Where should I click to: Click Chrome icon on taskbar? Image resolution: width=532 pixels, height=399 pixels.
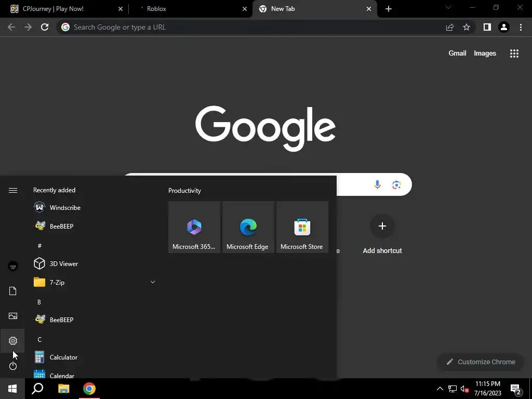coord(89,389)
